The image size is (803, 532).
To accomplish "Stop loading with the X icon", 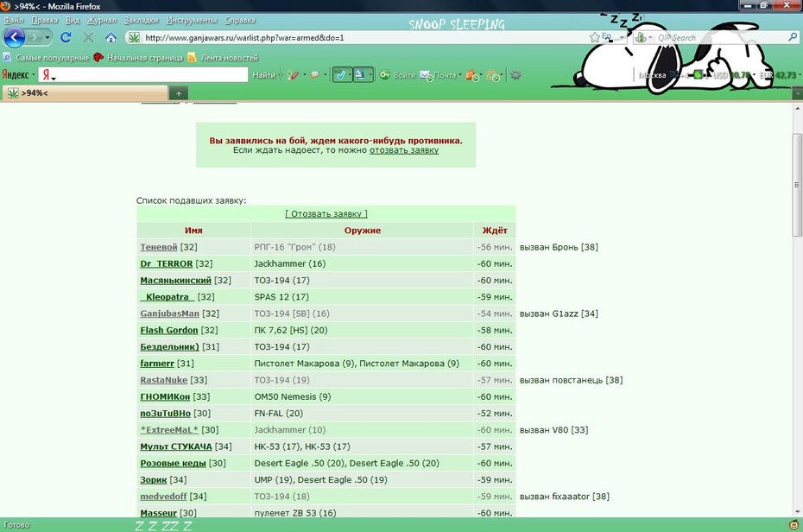I will [x=88, y=37].
